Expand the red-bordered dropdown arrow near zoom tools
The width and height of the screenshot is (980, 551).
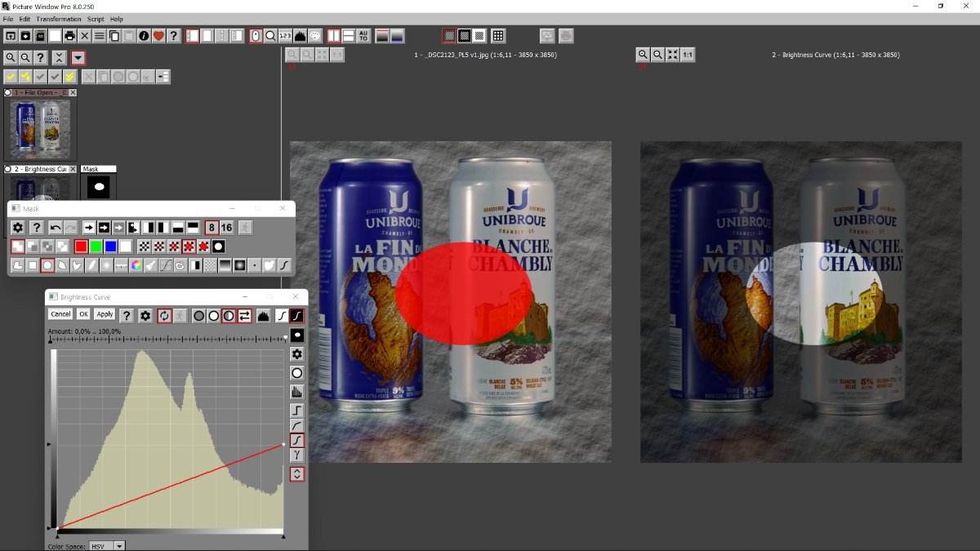[x=78, y=57]
